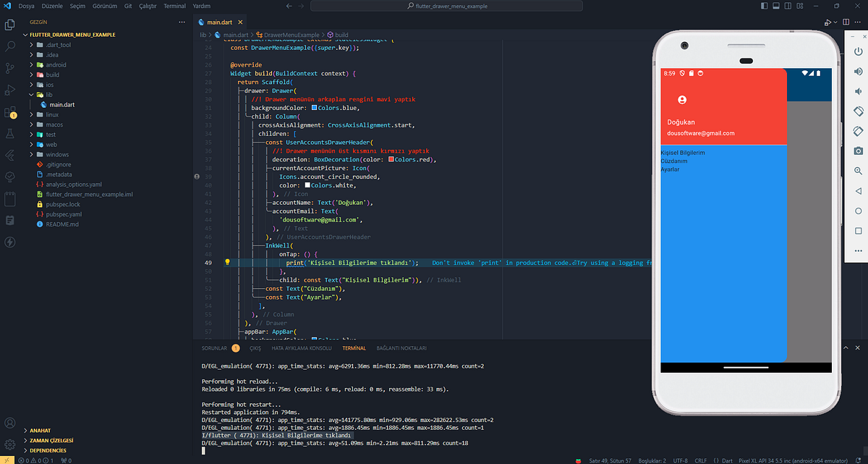Open the Dosya menu
The height and width of the screenshot is (464, 868).
click(26, 6)
